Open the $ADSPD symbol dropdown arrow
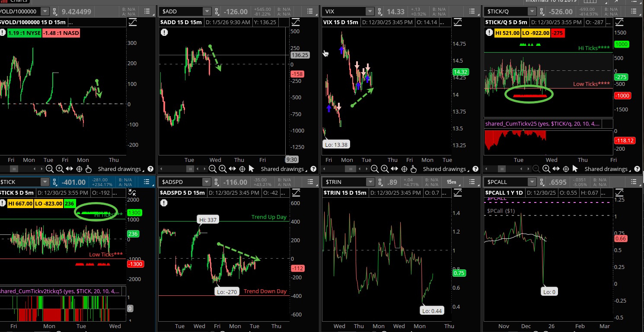This screenshot has height=332, width=644. point(207,182)
